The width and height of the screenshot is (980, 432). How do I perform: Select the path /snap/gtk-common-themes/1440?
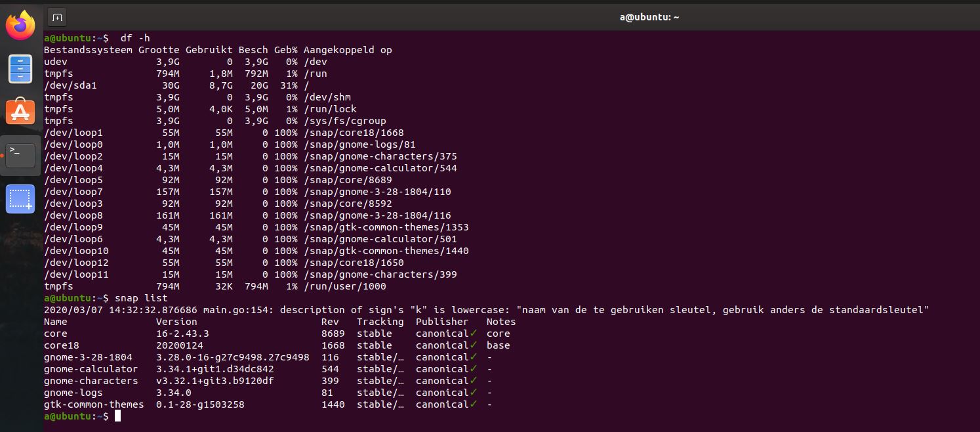(386, 251)
